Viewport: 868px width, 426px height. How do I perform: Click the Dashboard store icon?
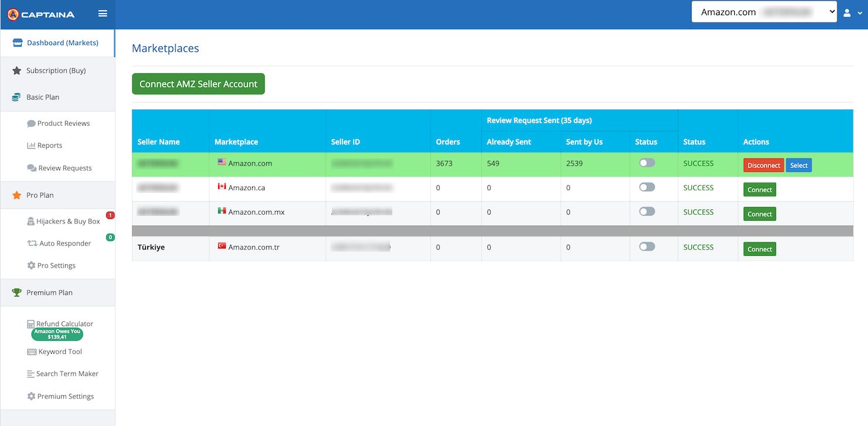tap(18, 43)
